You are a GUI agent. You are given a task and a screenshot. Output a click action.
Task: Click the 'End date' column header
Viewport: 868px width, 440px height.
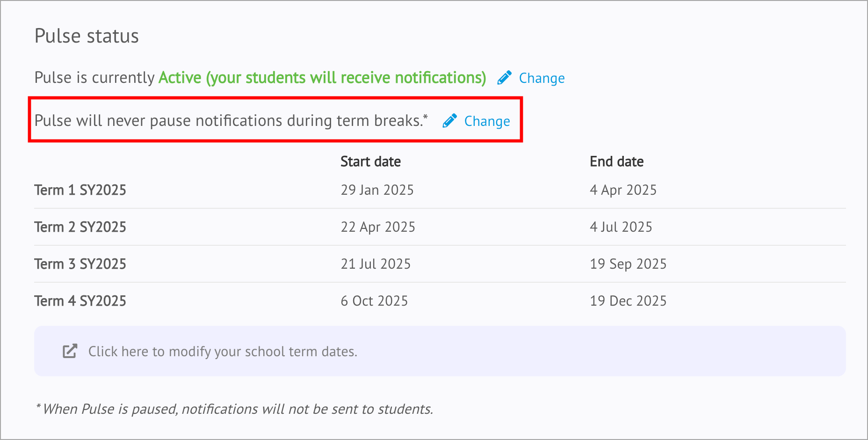pyautogui.click(x=616, y=161)
